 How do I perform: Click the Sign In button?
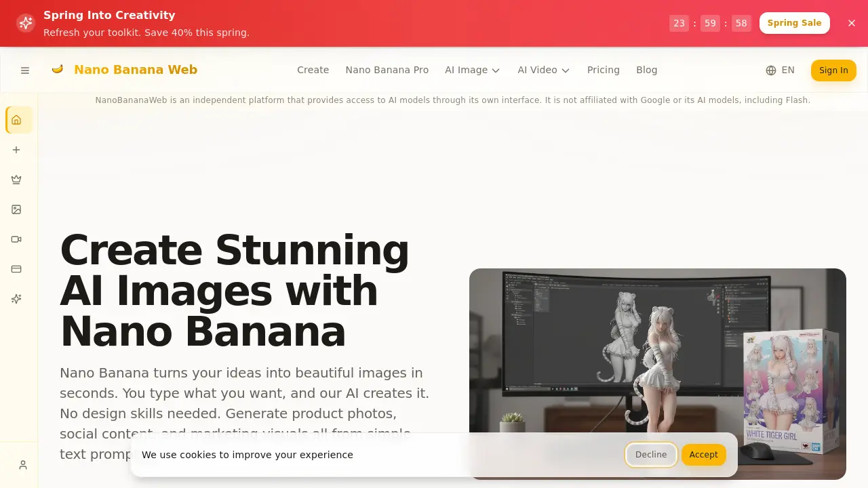click(x=833, y=70)
